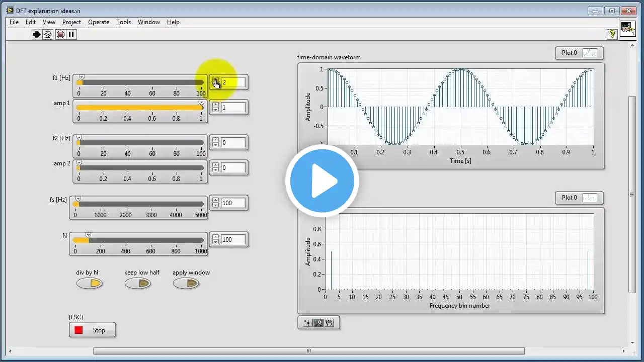644x362 pixels.
Task: Select the cursor movement tool in graph palette
Action: (x=308, y=323)
